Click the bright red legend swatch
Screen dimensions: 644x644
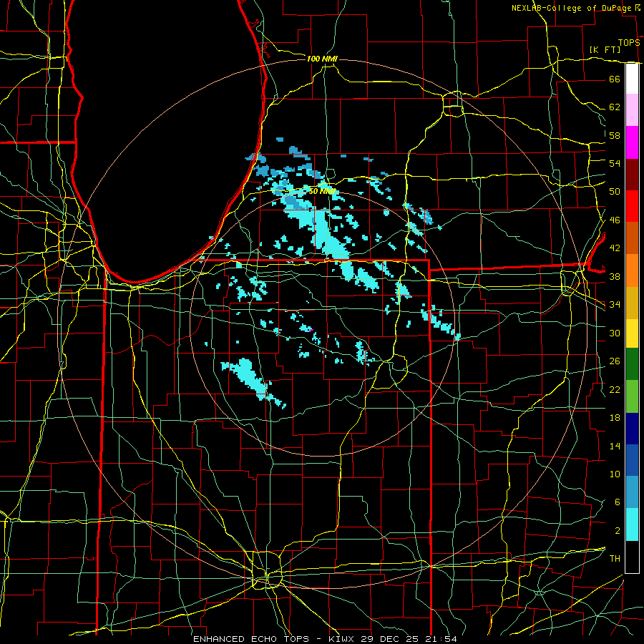[632, 206]
